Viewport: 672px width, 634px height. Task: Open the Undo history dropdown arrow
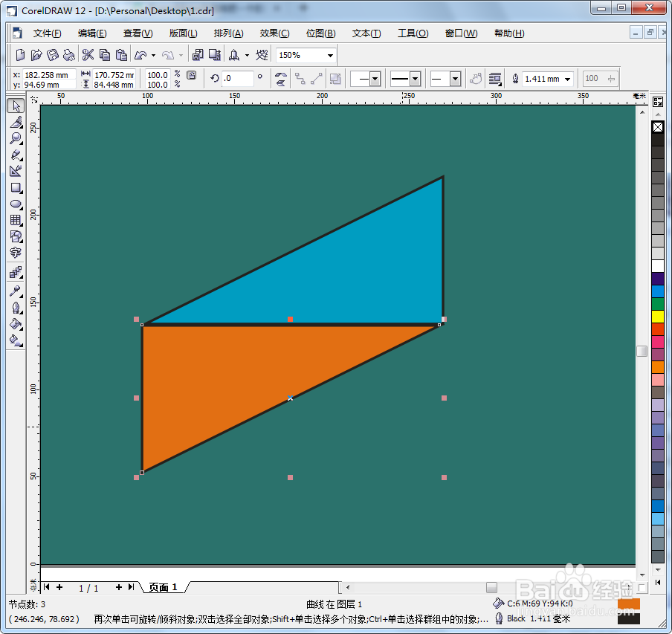pyautogui.click(x=153, y=55)
